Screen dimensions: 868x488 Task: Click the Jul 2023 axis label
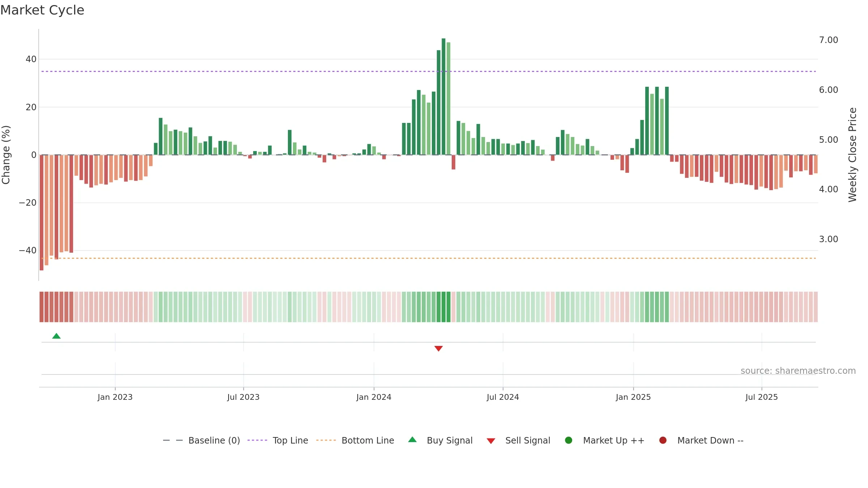(x=243, y=397)
